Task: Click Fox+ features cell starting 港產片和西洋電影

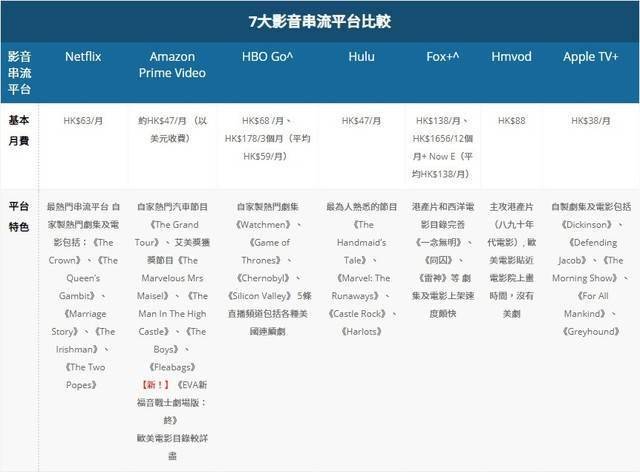Action: tap(442, 260)
